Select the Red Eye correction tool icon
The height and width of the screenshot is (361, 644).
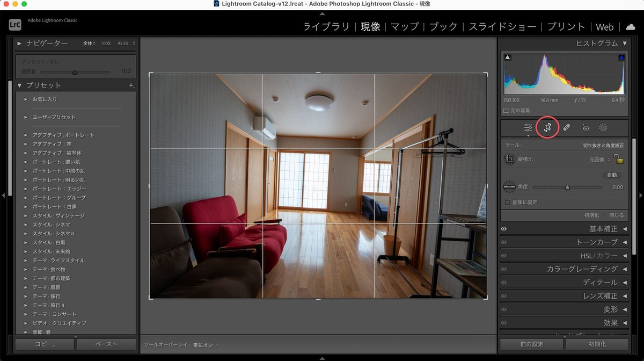pyautogui.click(x=586, y=128)
